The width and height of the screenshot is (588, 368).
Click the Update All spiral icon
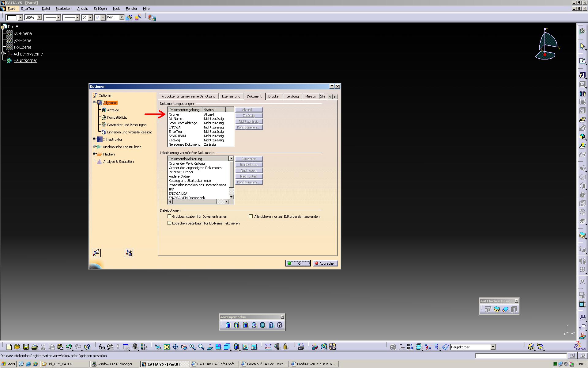[393, 347]
